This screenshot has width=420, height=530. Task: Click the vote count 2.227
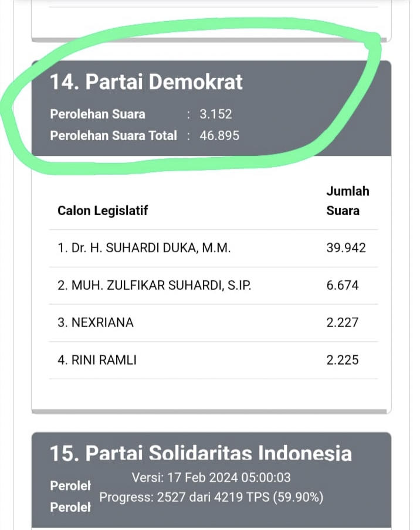343,322
